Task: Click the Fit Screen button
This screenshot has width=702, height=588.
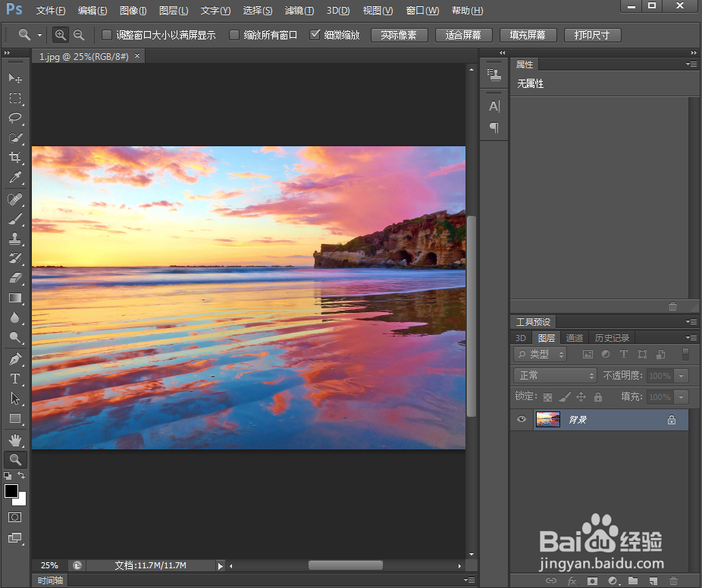Action: [463, 35]
